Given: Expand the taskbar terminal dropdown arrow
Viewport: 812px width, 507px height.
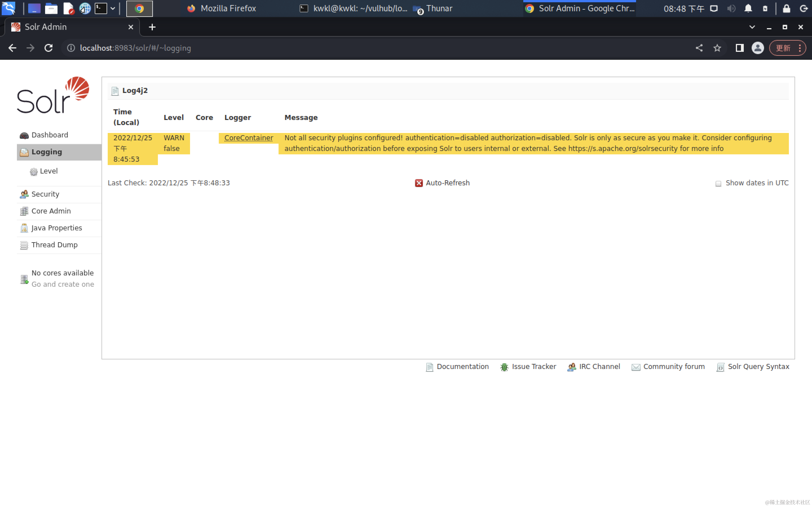Looking at the screenshot, I should tap(113, 8).
